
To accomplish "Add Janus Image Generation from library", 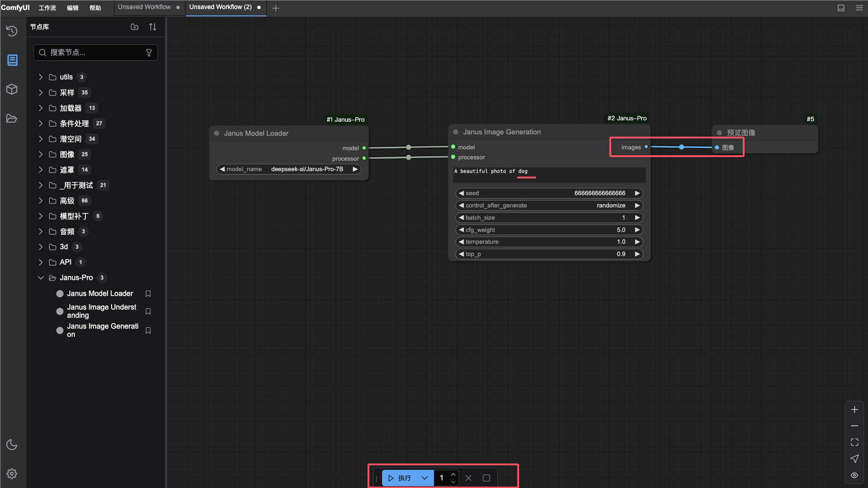I will click(103, 330).
